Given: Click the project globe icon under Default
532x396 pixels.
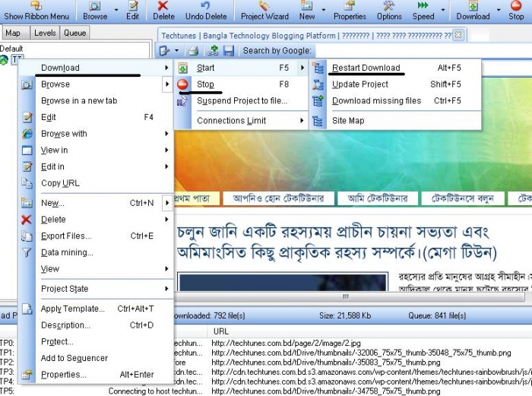Looking at the screenshot, I should 4,60.
